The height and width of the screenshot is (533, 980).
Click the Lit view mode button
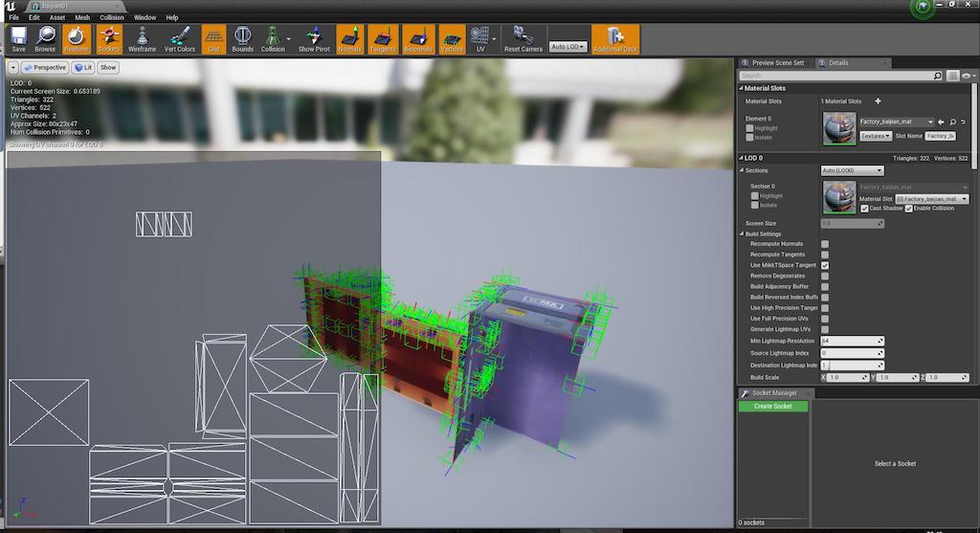coord(83,68)
